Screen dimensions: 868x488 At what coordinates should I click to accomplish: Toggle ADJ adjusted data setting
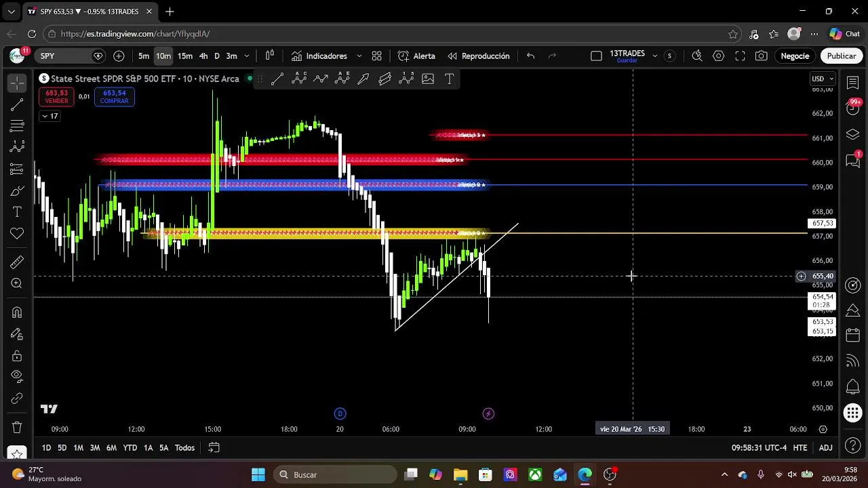(x=825, y=448)
